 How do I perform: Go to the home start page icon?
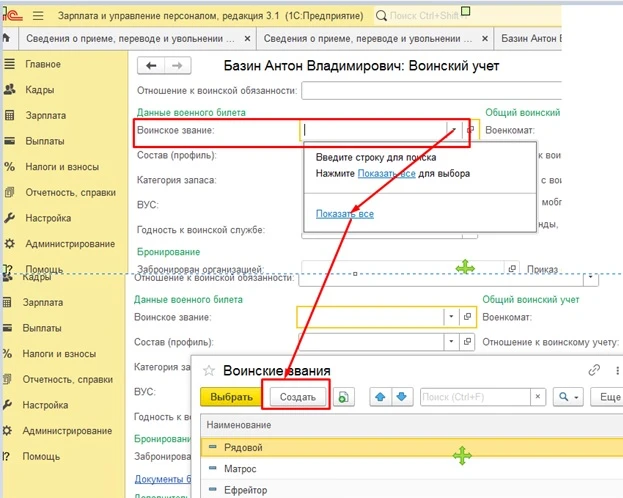pos(6,38)
